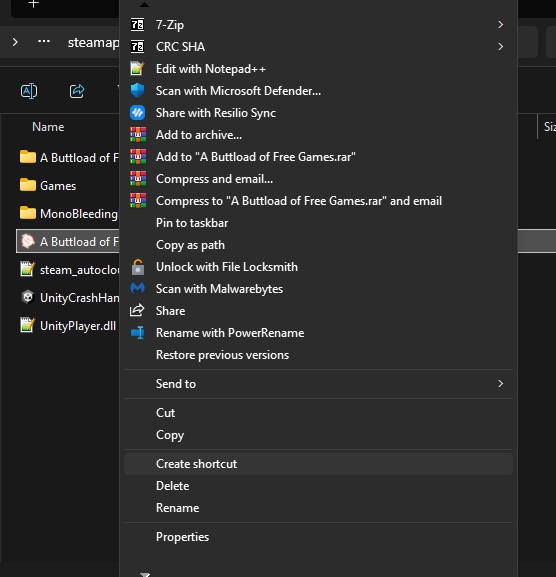556x577 pixels.
Task: Expand the 7-Zip submenu arrow
Action: pyautogui.click(x=500, y=25)
